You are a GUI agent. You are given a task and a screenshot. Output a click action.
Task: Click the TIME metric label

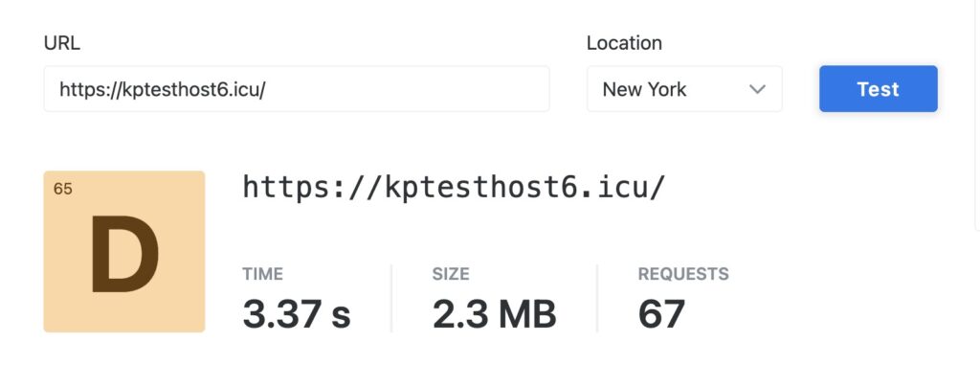click(x=263, y=274)
